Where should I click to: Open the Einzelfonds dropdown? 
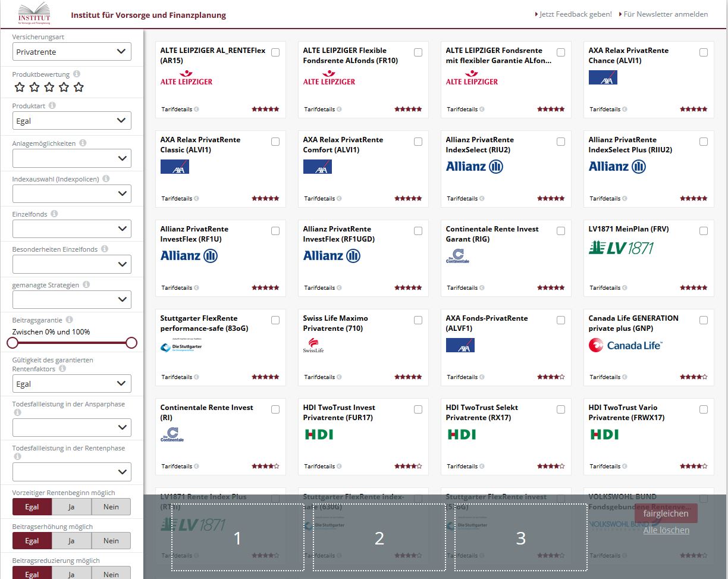tap(72, 229)
